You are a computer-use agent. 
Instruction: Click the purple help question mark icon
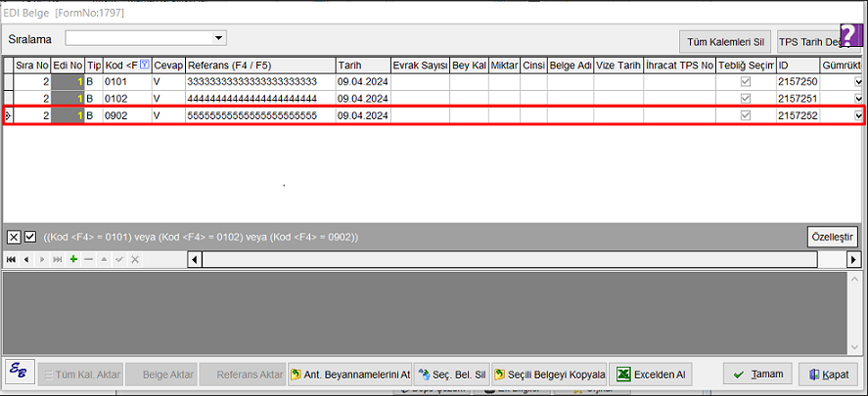851,36
